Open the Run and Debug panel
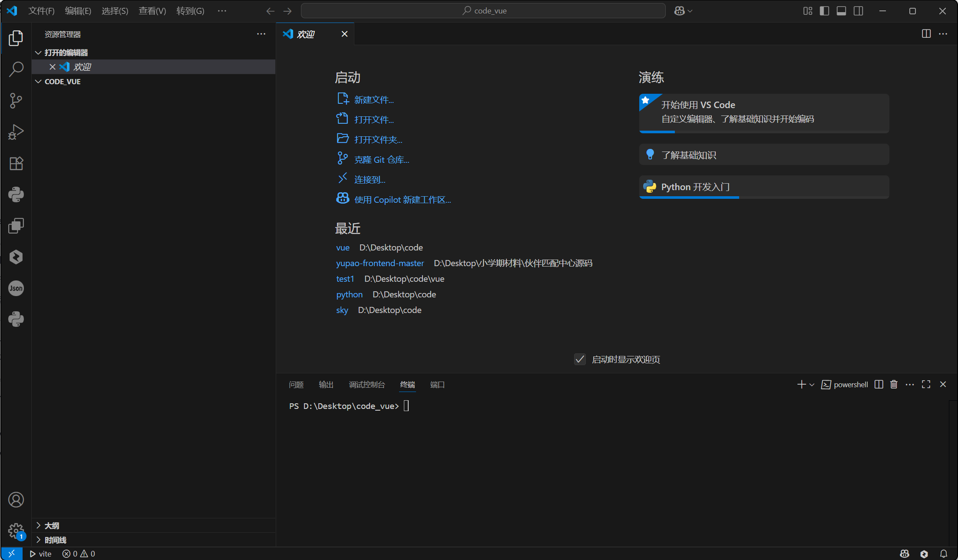 coord(16,132)
